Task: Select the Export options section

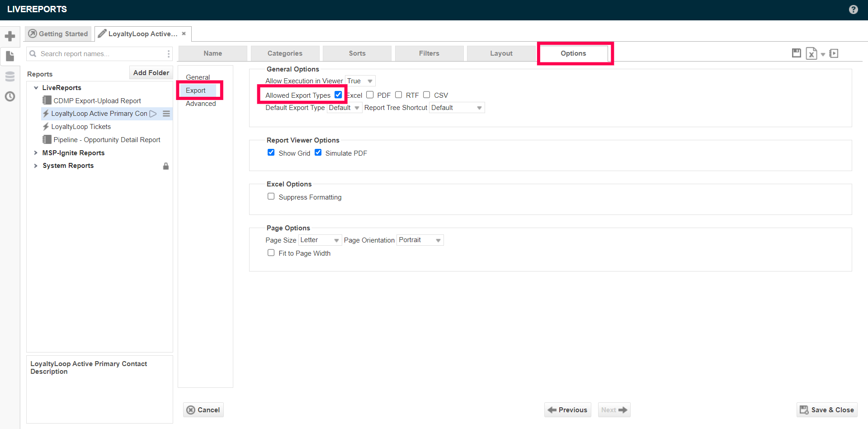Action: click(196, 91)
